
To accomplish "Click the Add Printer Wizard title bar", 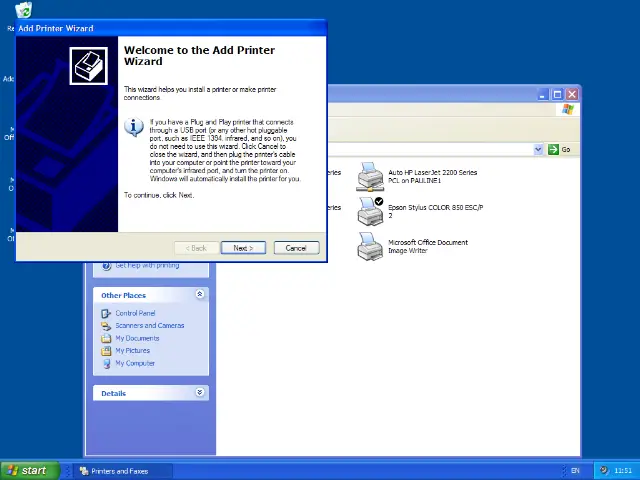I will coord(171,28).
